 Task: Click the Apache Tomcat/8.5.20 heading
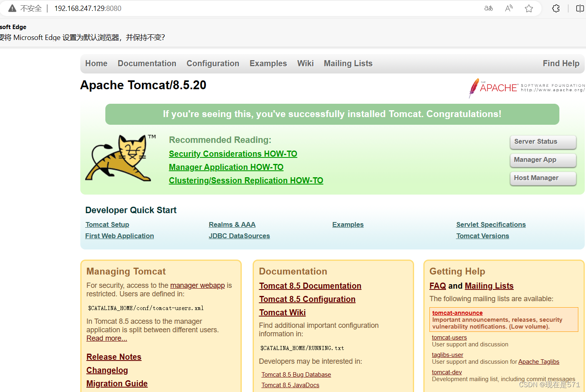(143, 85)
